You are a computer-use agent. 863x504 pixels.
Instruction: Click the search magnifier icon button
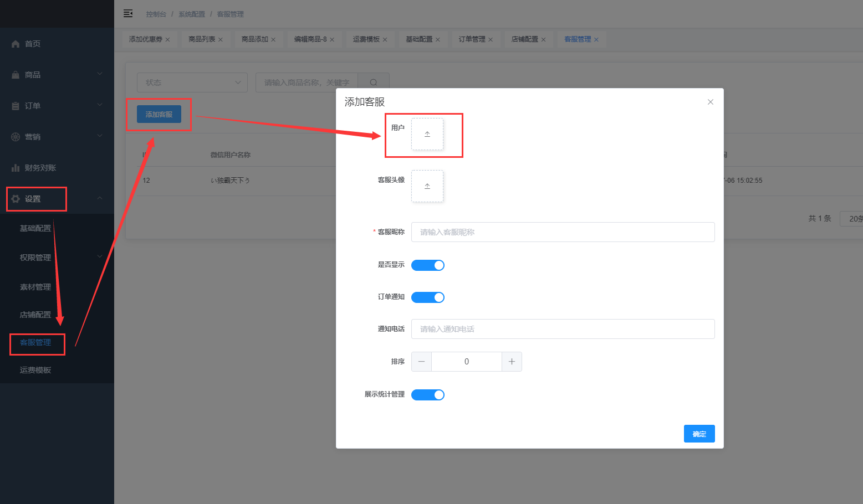pyautogui.click(x=374, y=83)
